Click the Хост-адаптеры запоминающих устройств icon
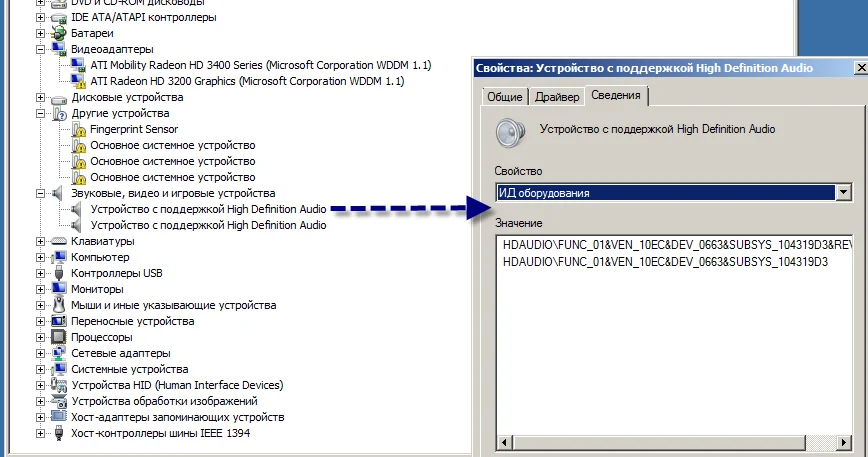The height and width of the screenshot is (457, 868). point(59,416)
